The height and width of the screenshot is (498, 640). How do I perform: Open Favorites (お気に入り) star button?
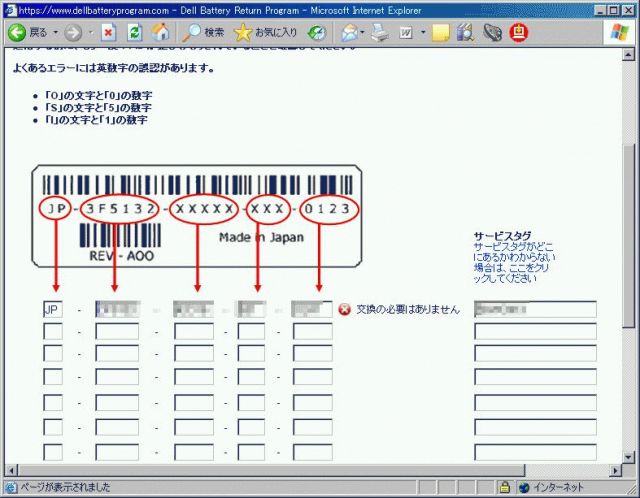(x=265, y=32)
